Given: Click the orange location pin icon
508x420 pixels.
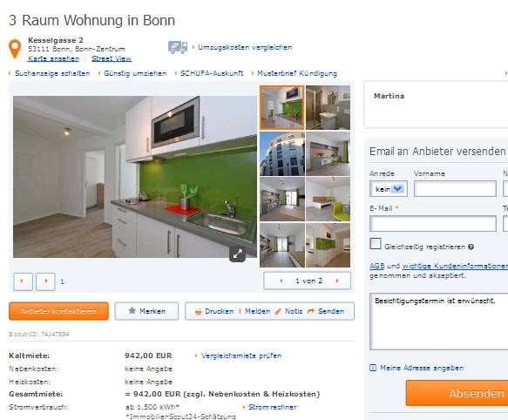Looking at the screenshot, I should [x=15, y=49].
